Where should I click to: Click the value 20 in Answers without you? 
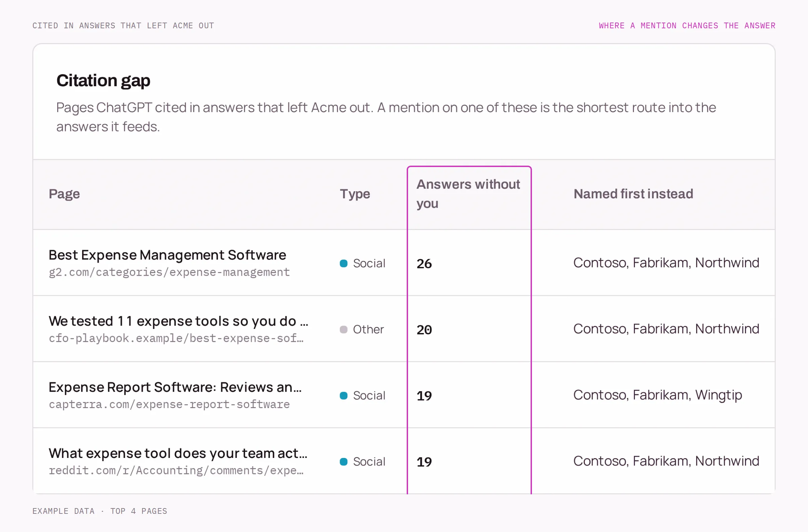[x=424, y=330]
